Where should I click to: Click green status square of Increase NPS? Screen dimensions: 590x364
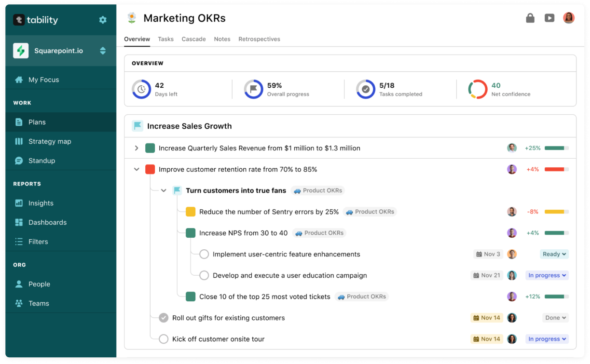[x=191, y=233]
